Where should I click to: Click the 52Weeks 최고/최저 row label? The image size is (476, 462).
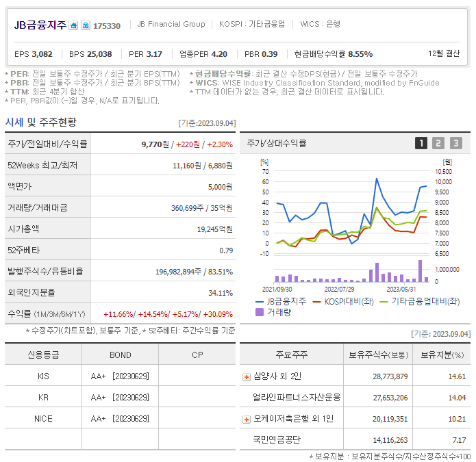(42, 166)
